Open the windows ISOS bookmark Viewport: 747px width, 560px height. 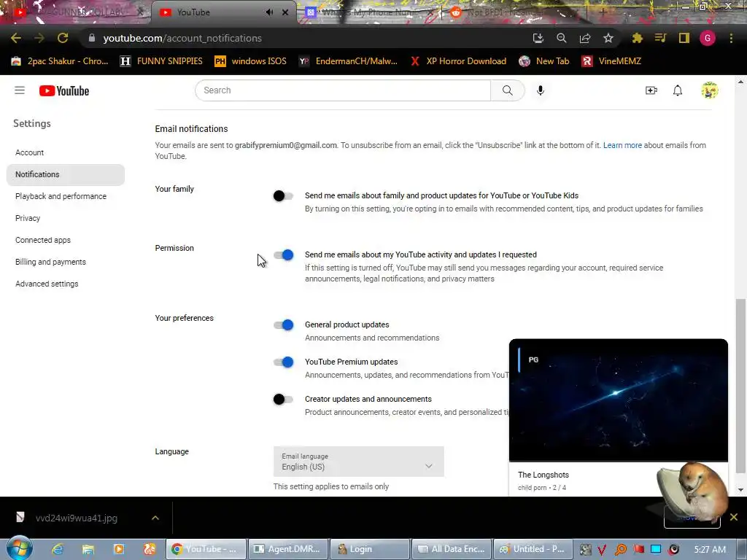[251, 61]
